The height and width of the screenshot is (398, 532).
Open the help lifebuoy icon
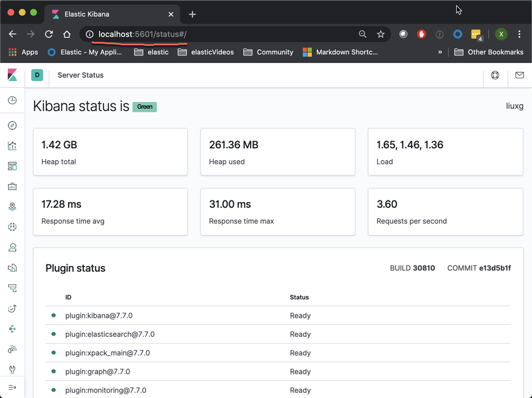[495, 75]
